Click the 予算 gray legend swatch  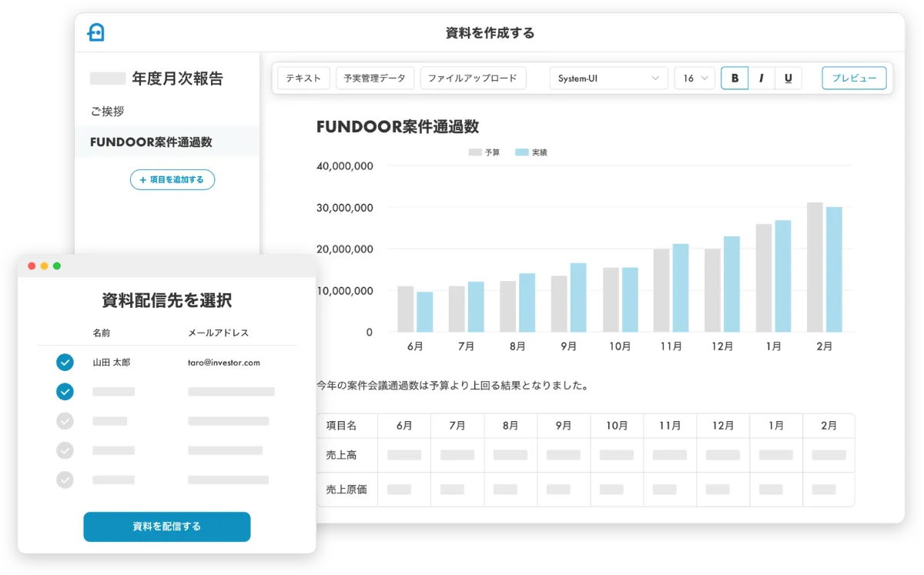[475, 152]
